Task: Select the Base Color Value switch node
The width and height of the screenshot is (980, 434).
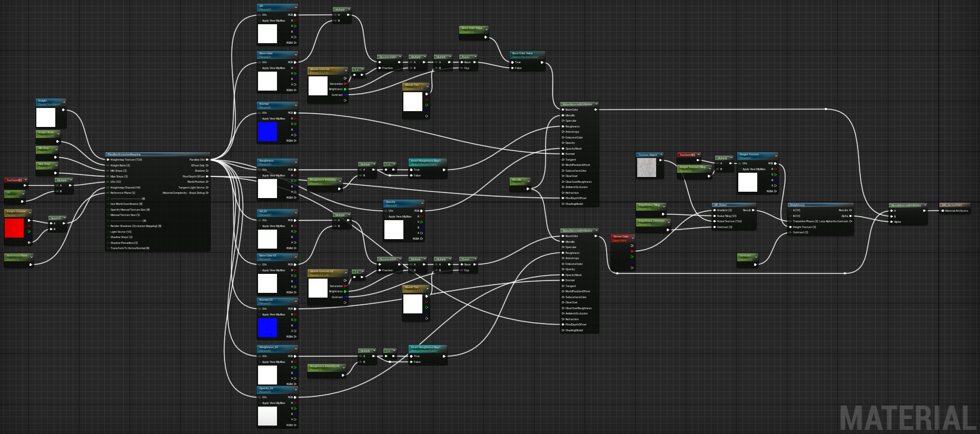Action: tap(527, 54)
